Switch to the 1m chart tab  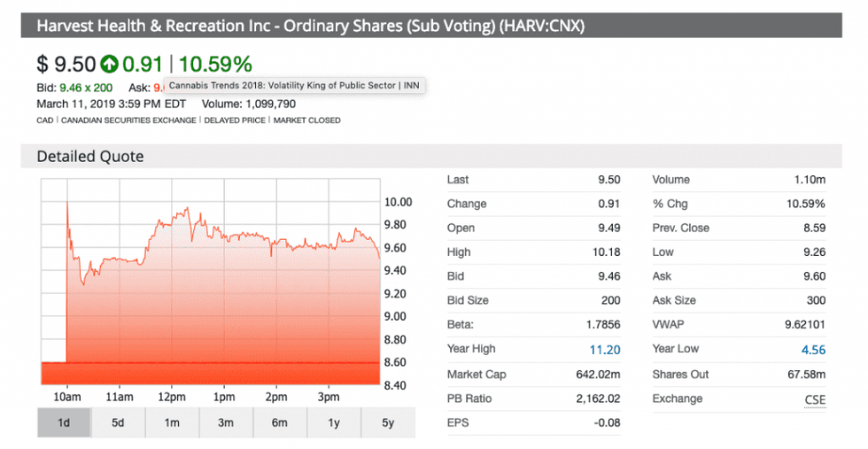click(172, 422)
